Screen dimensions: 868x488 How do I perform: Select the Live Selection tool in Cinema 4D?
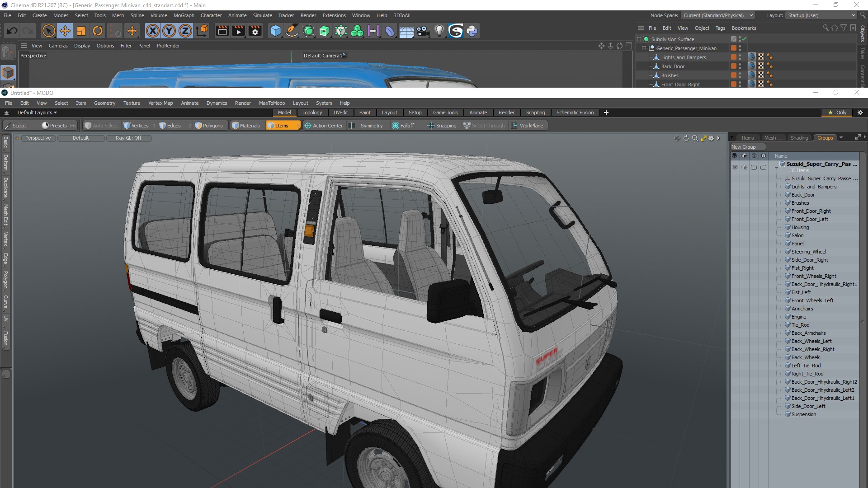[x=48, y=31]
